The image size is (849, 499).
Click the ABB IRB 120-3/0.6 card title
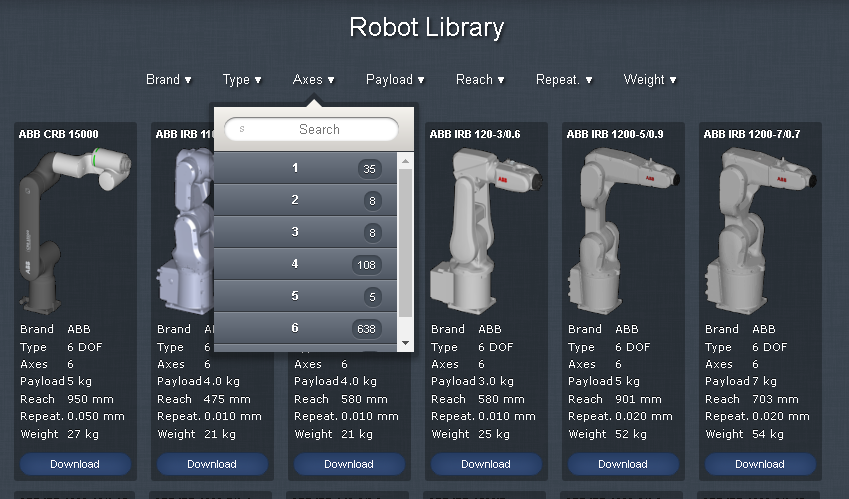475,134
